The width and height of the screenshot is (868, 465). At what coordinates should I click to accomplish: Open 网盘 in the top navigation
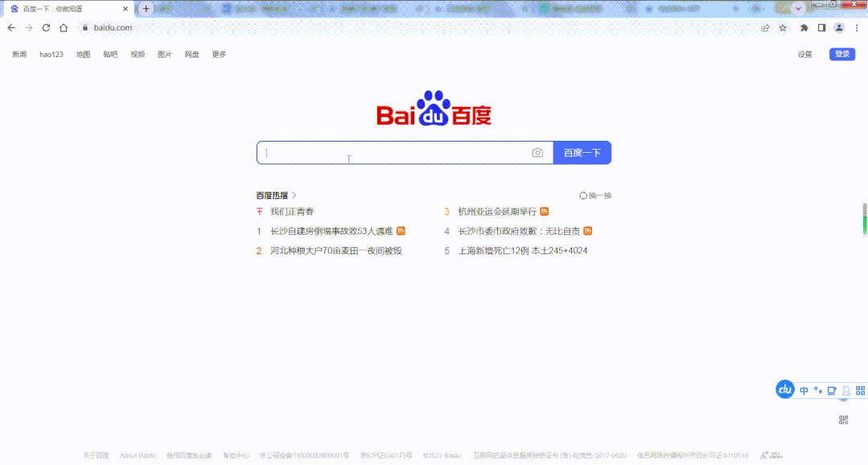click(191, 54)
